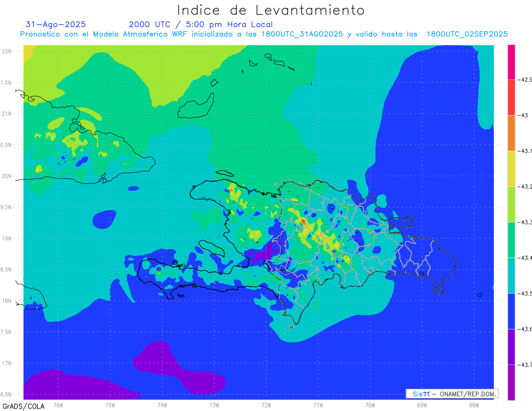Click the '71W' longitude label
This screenshot has width=532, height=411.
[318, 405]
